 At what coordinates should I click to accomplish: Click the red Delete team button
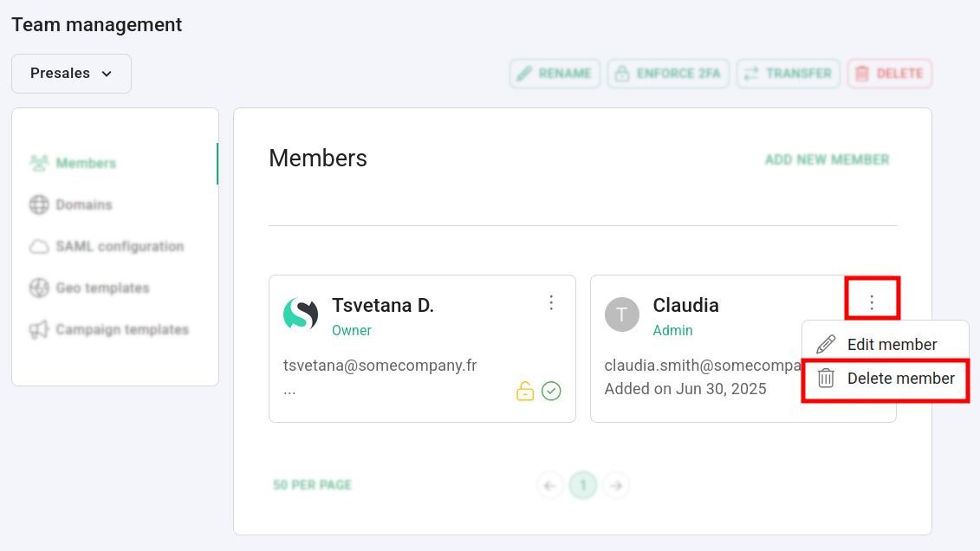(x=889, y=74)
